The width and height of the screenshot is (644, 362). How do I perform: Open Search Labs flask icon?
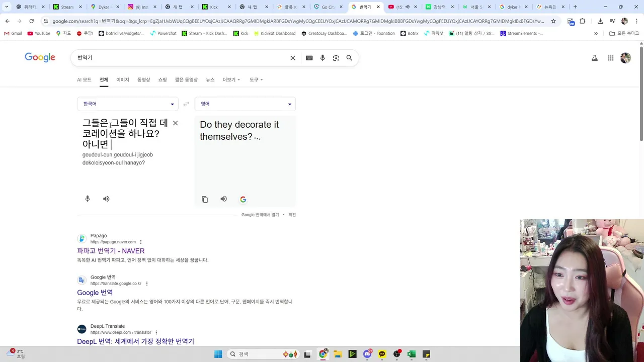tap(595, 58)
